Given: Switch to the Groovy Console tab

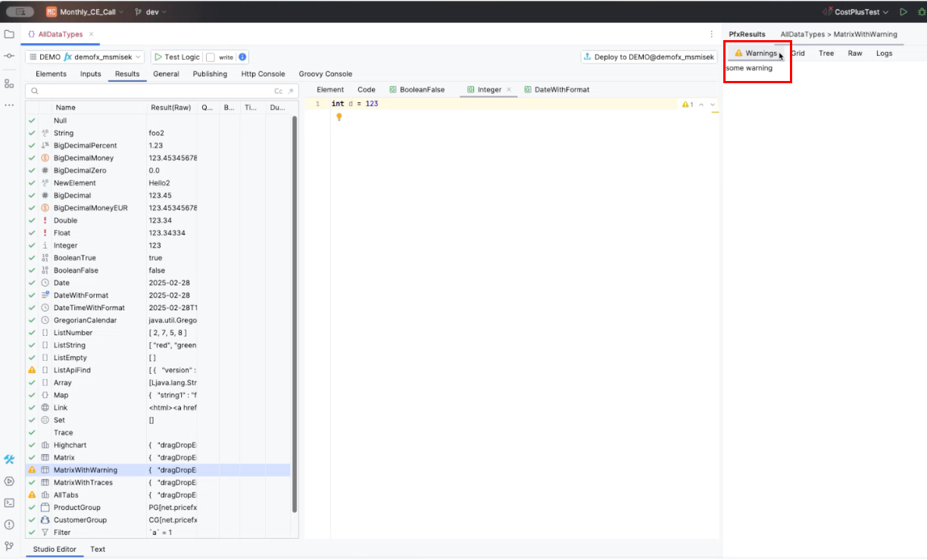Looking at the screenshot, I should [325, 74].
